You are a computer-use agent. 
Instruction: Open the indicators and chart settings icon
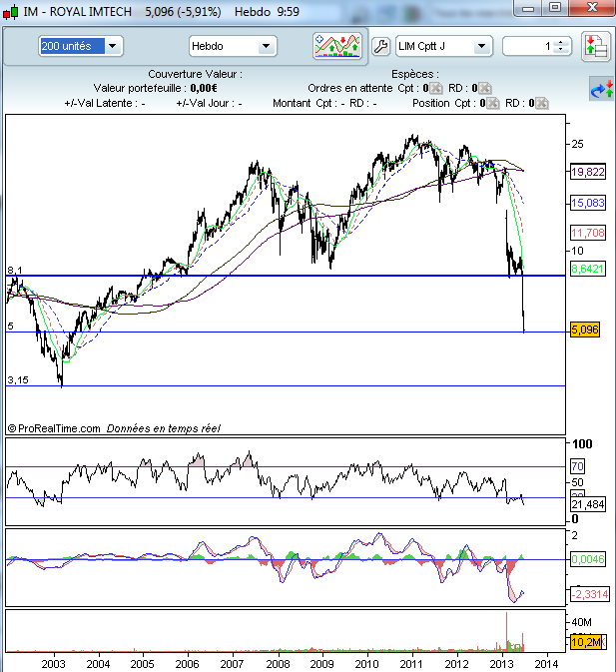337,46
